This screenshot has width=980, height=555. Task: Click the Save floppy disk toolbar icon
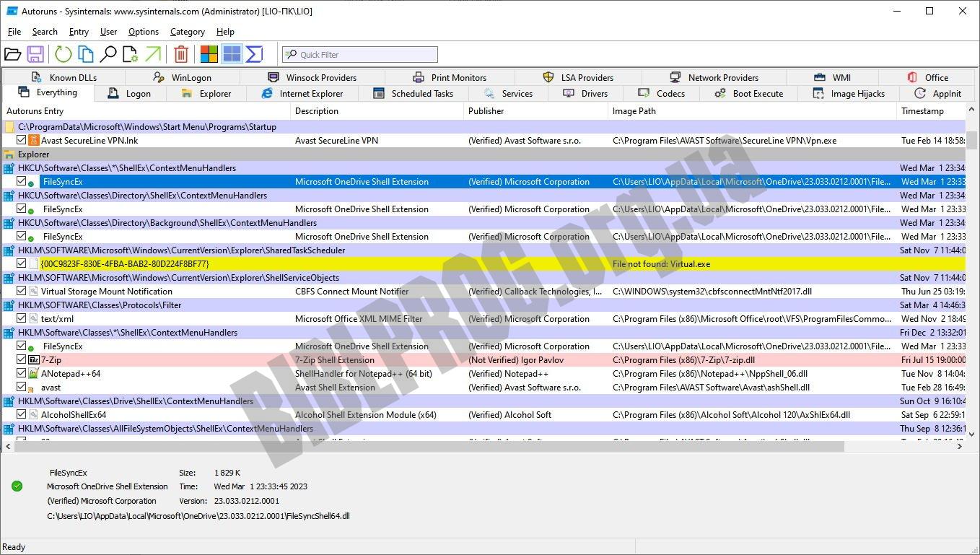point(35,54)
